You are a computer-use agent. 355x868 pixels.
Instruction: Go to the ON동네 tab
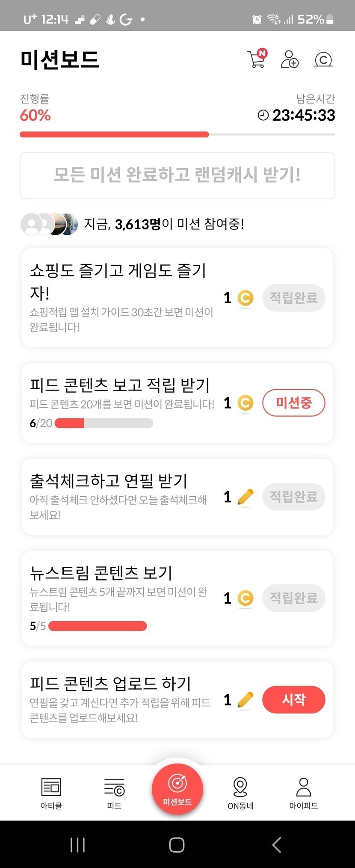tap(240, 793)
